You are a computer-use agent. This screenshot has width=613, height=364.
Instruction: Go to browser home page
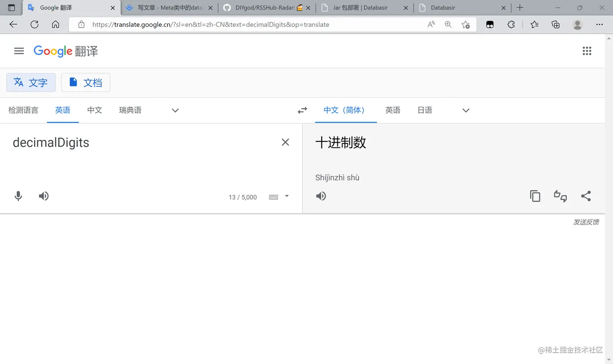pos(56,24)
